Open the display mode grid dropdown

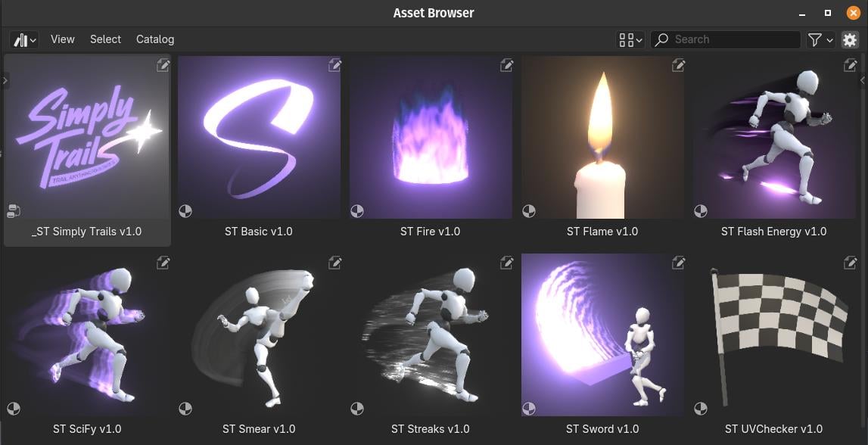click(x=630, y=39)
